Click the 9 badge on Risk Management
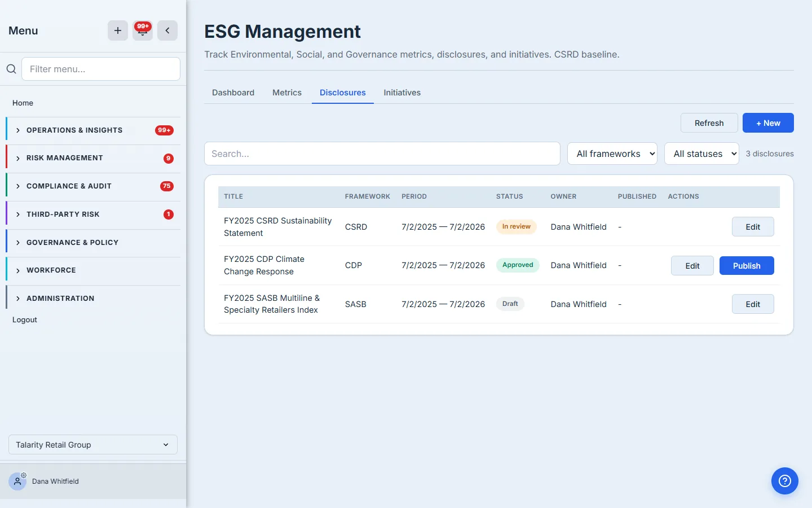This screenshot has width=812, height=508. point(168,159)
